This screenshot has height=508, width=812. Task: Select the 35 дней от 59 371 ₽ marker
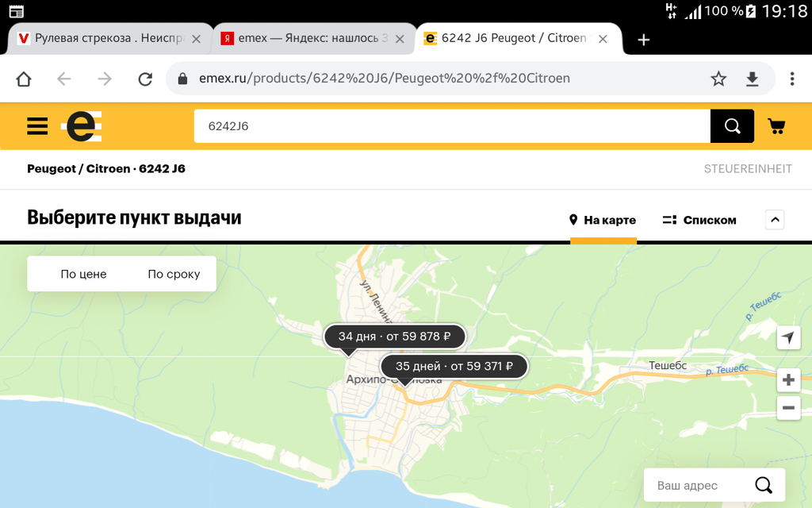tap(454, 367)
